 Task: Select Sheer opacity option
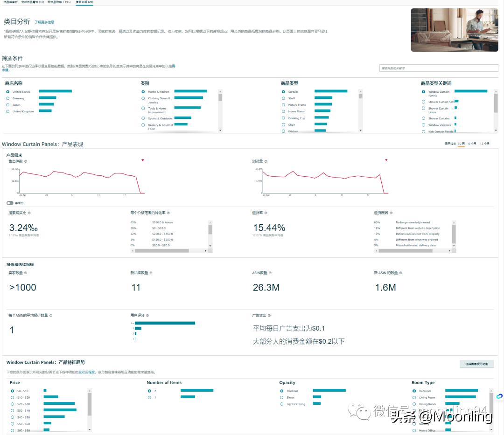[281, 397]
